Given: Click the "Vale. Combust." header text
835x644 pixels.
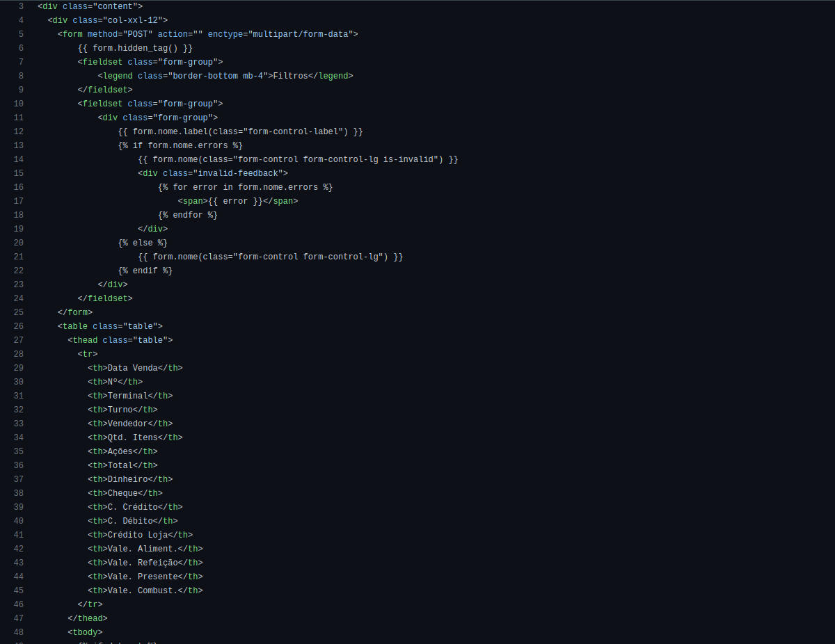Looking at the screenshot, I should coord(143,590).
